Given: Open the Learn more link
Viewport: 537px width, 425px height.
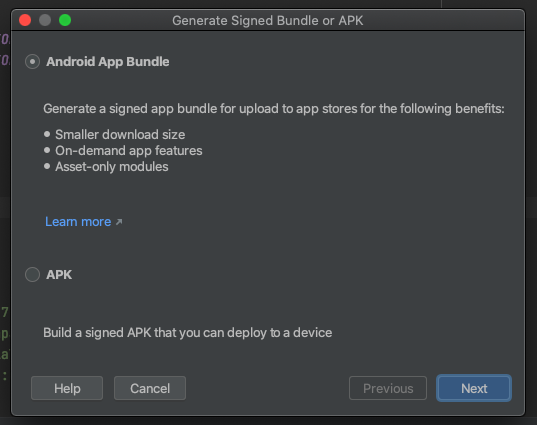Looking at the screenshot, I should (x=78, y=222).
